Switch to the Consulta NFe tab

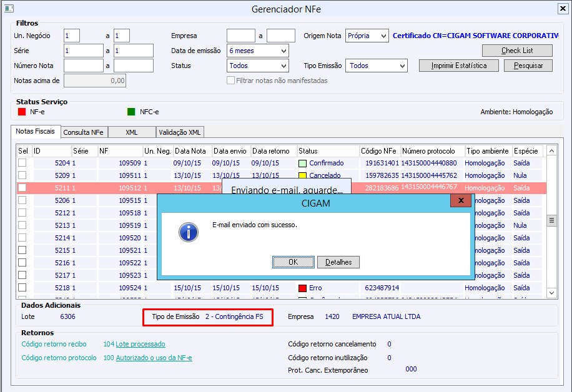[x=84, y=132]
